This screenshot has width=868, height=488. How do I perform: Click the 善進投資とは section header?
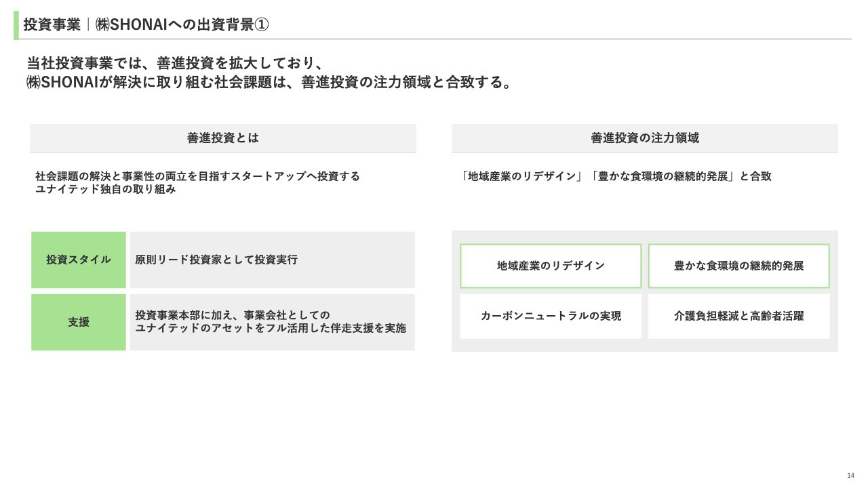(x=222, y=138)
